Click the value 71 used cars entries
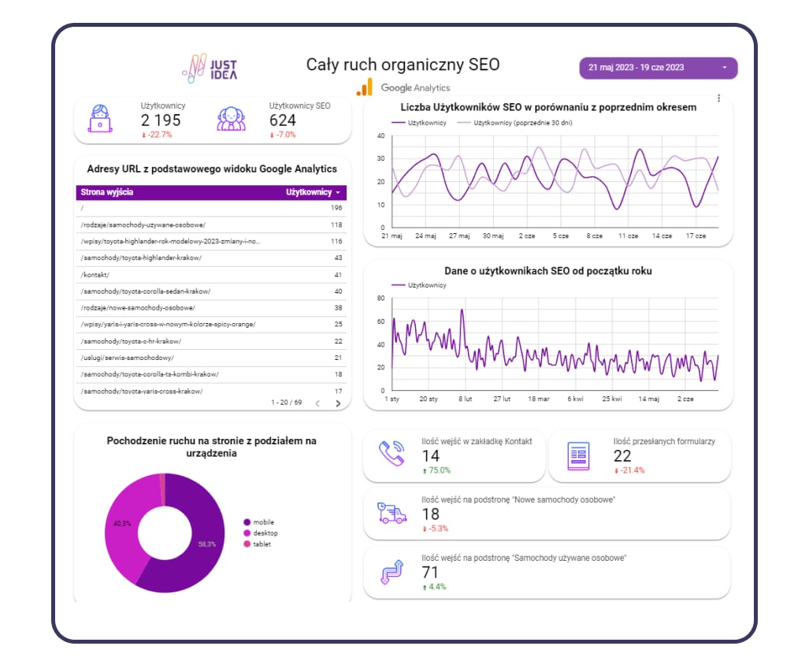This screenshot has width=809, height=672. coord(430,573)
